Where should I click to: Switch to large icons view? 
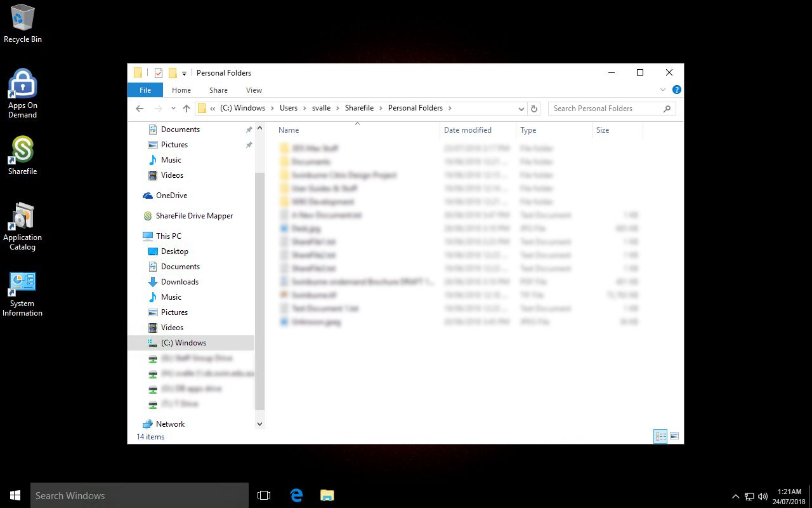(x=674, y=436)
